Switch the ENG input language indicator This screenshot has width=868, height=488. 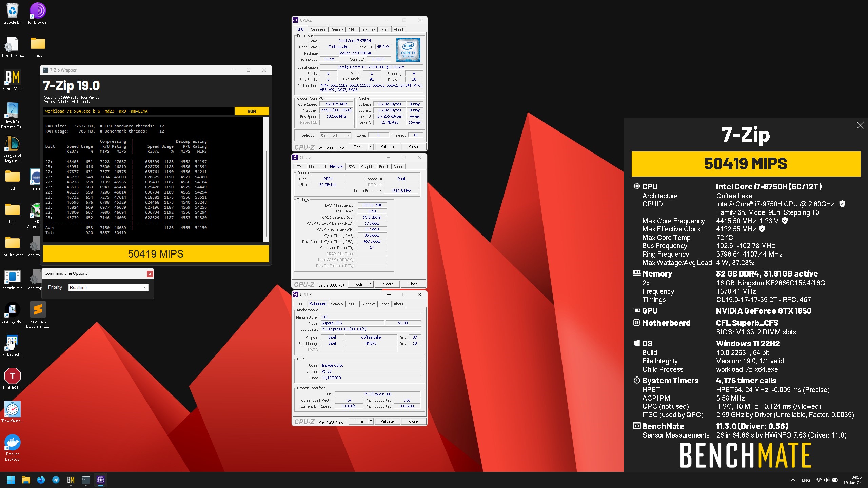[806, 480]
